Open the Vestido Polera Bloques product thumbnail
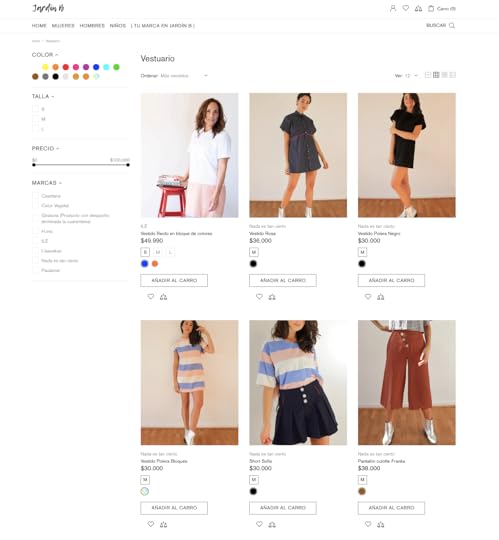Image resolution: width=499 pixels, height=540 pixels. point(189,383)
